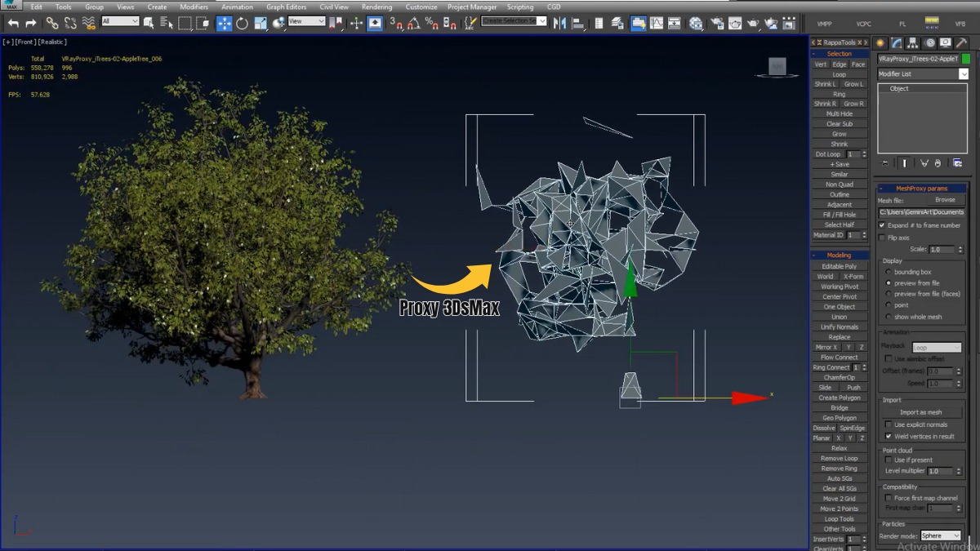Viewport: 980px width, 551px height.
Task: Choose the Rectangular Selection Region icon
Action: tap(185, 23)
